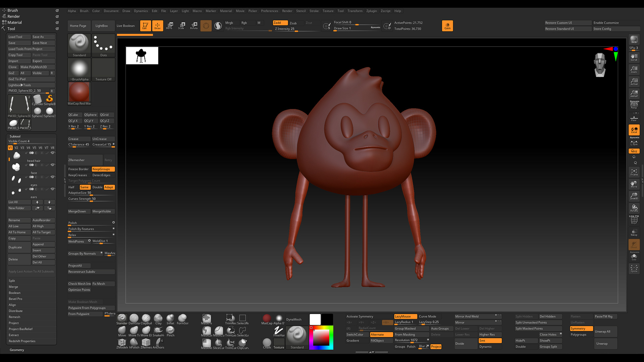This screenshot has height=362, width=644.
Task: Click the Transp transparency icon
Action: (634, 232)
